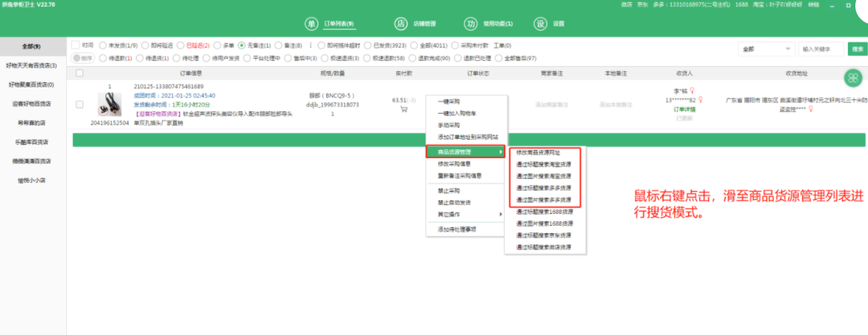This screenshot has width=868, height=335.
Task: Click 添加本地备注 placeholder
Action: pos(615,104)
